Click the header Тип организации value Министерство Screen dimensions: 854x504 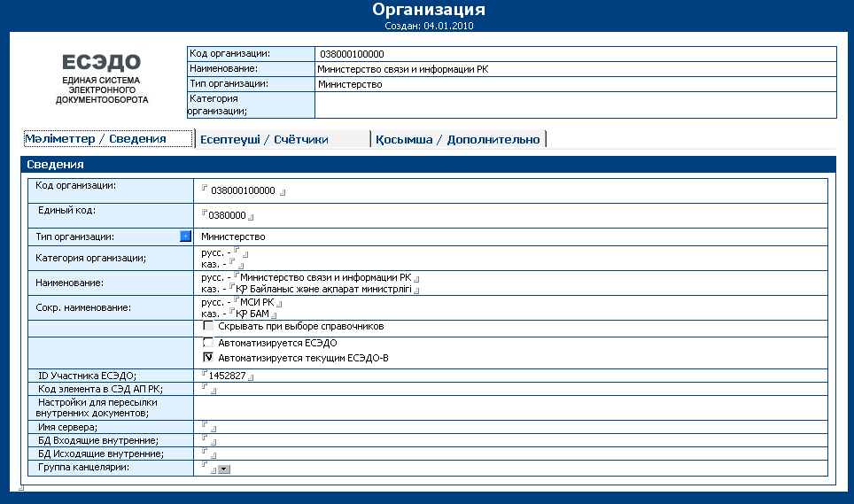[350, 84]
